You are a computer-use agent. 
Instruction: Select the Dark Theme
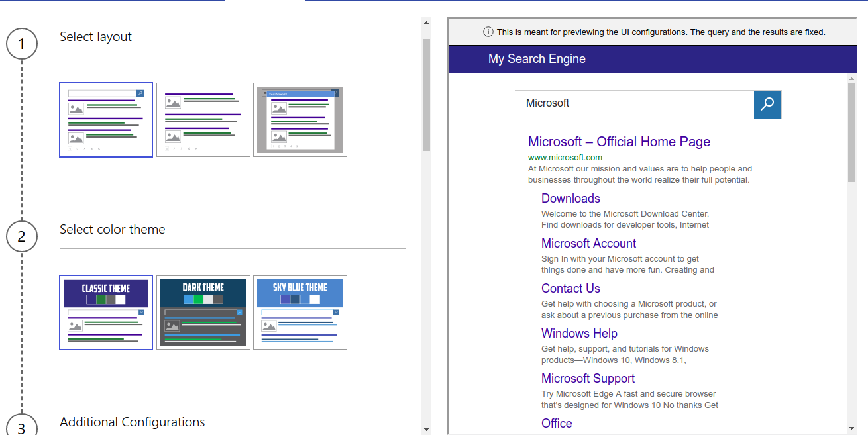point(203,313)
